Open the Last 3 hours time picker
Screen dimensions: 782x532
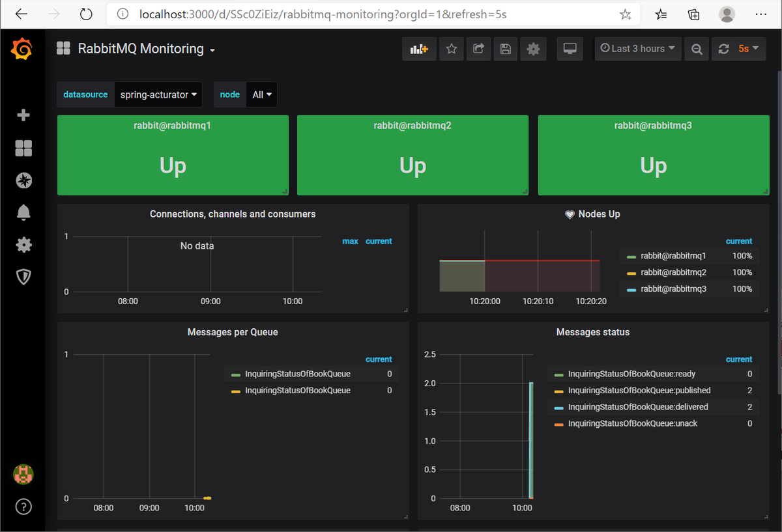point(637,49)
